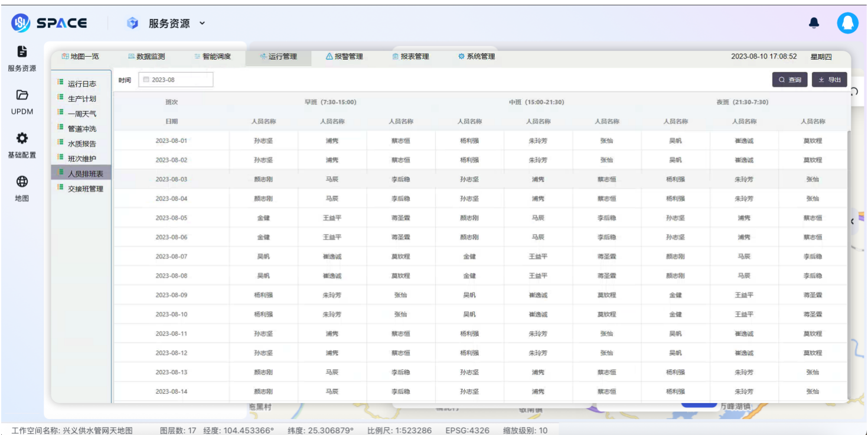Open the user avatar profile icon

tap(847, 23)
